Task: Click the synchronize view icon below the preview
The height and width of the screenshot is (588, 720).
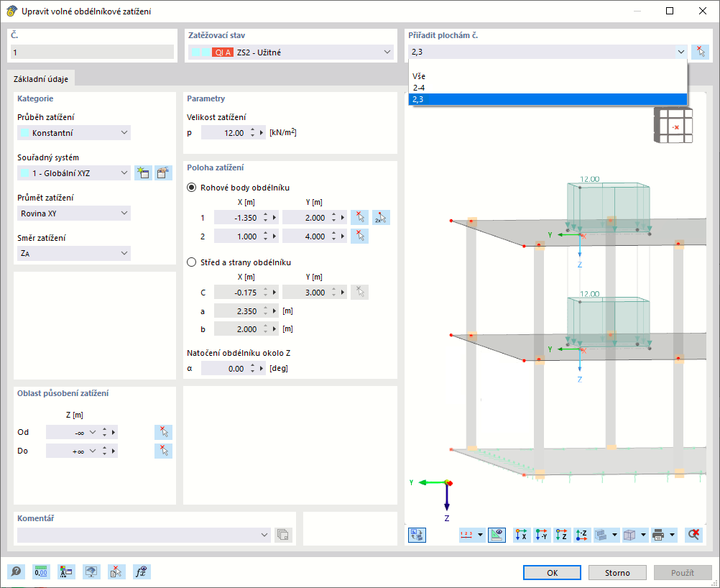Action: pyautogui.click(x=417, y=535)
